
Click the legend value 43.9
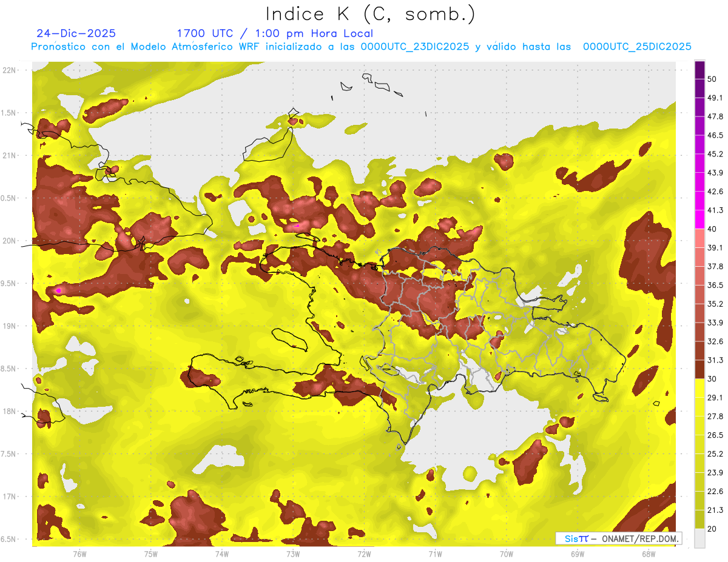coord(715,173)
